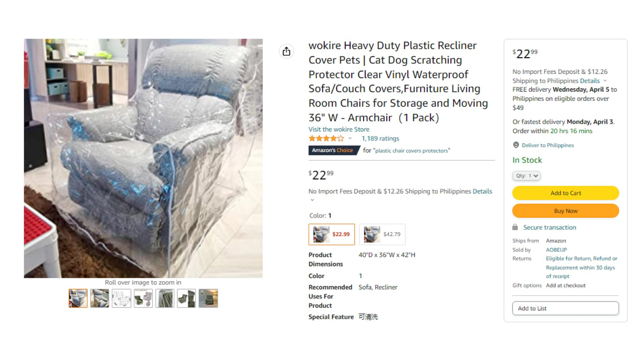The height and width of the screenshot is (362, 644).
Task: Expand shipping details chevron in buy box
Action: tap(605, 81)
